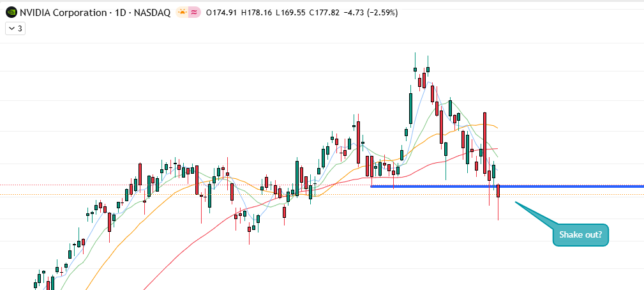Click the close price value C177.82

pos(324,13)
